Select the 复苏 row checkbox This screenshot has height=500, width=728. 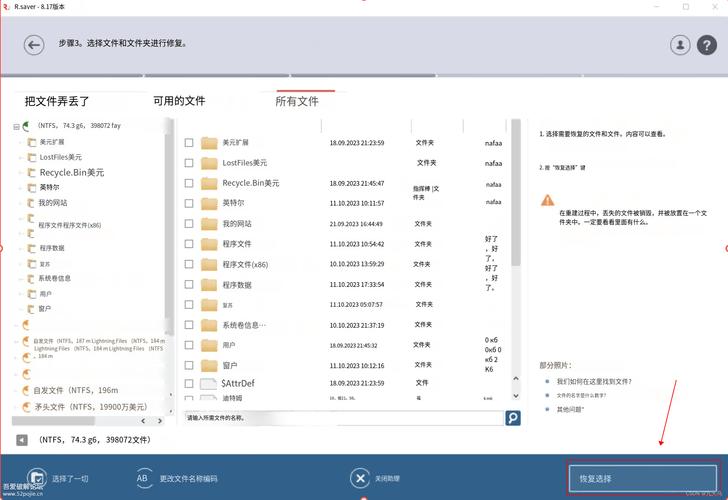click(x=189, y=305)
